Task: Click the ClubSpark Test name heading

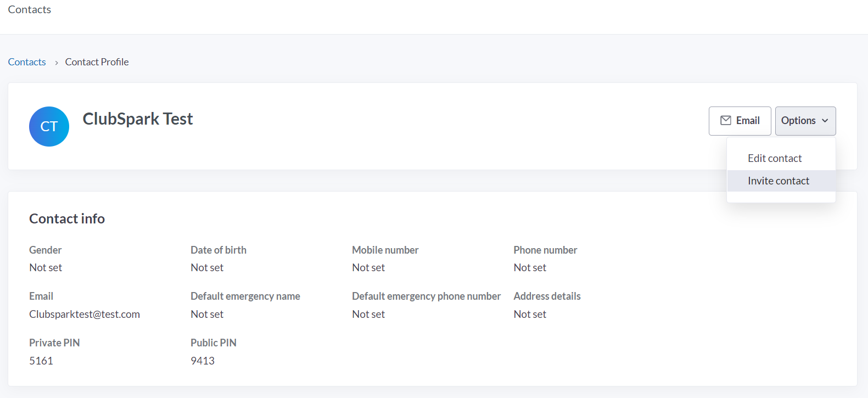Action: [138, 119]
